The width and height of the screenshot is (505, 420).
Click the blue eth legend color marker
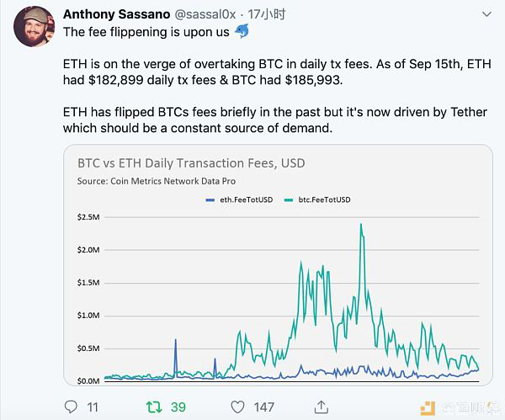pyautogui.click(x=210, y=200)
